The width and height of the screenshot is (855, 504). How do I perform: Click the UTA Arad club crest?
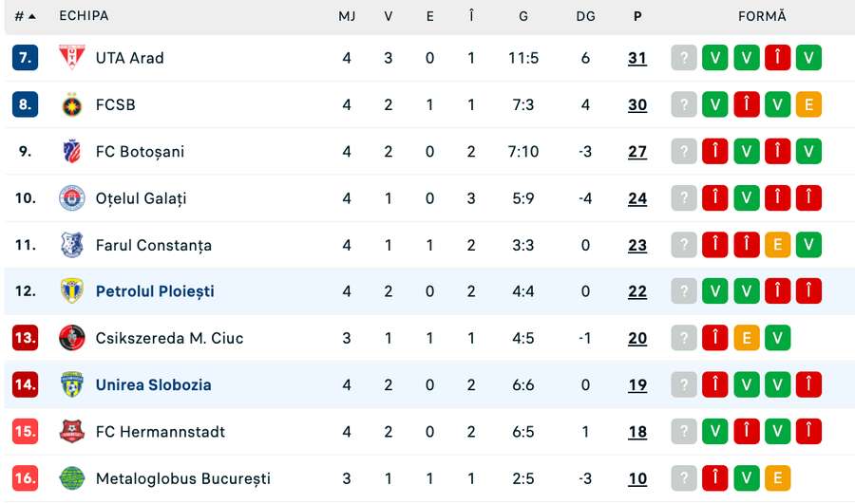[x=71, y=58]
